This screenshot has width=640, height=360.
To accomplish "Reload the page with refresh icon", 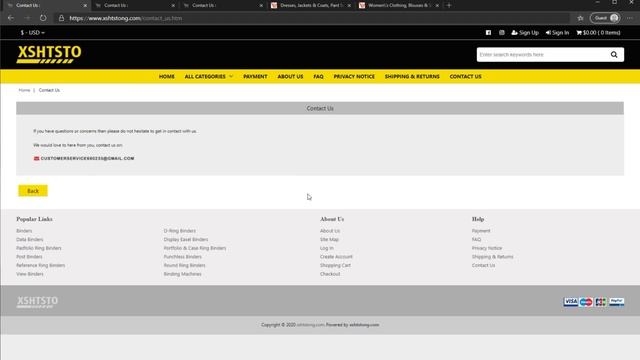I will point(43,18).
